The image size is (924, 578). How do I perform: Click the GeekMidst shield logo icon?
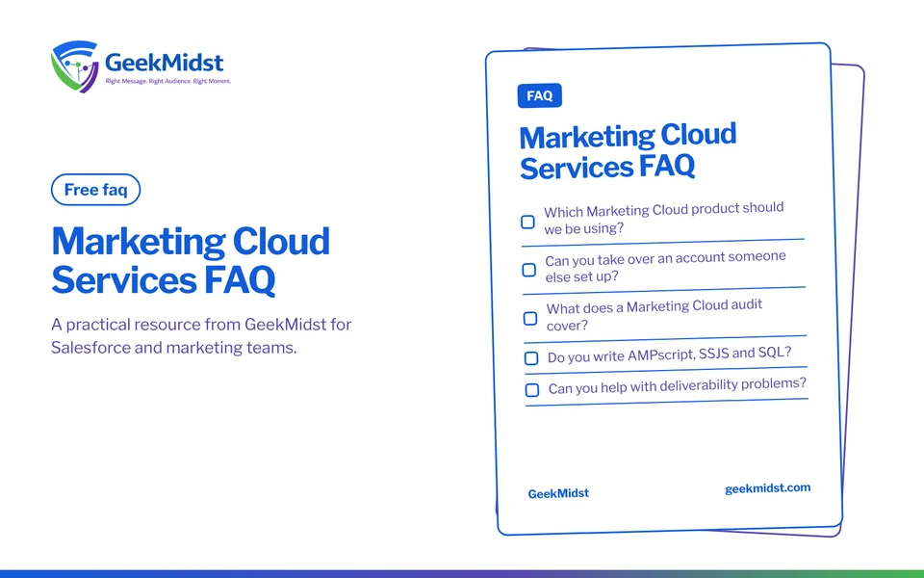point(74,66)
